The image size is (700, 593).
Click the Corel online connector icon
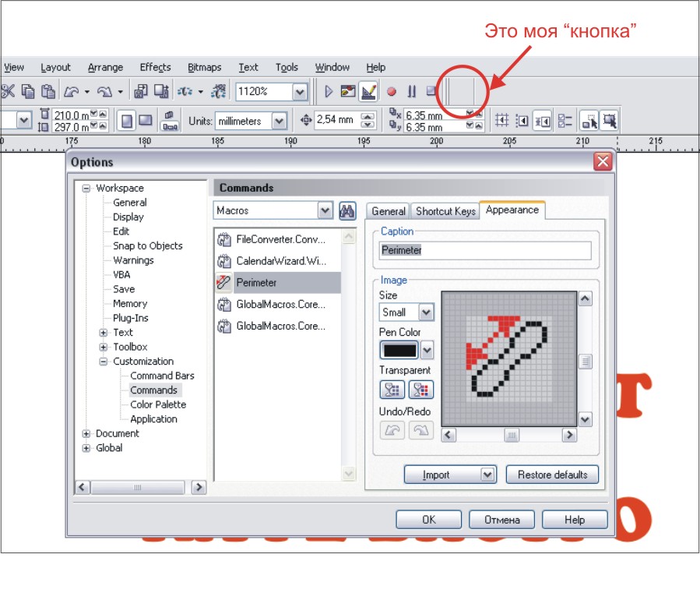click(218, 92)
